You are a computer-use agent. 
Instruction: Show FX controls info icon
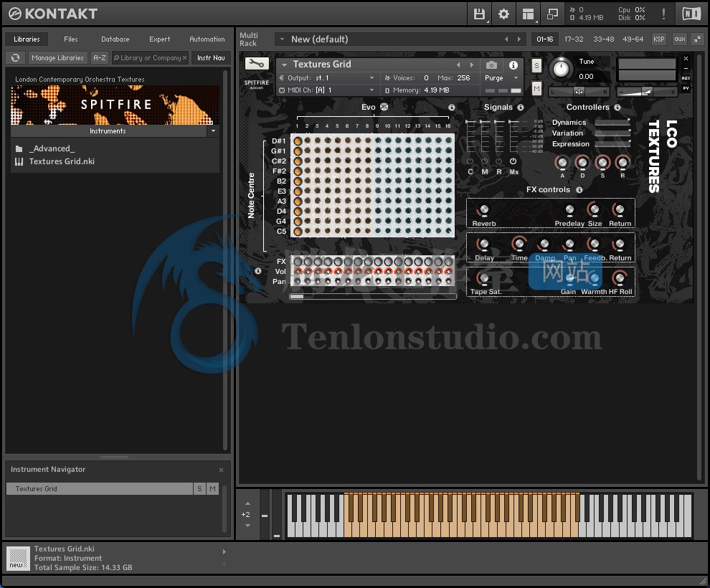coord(579,189)
